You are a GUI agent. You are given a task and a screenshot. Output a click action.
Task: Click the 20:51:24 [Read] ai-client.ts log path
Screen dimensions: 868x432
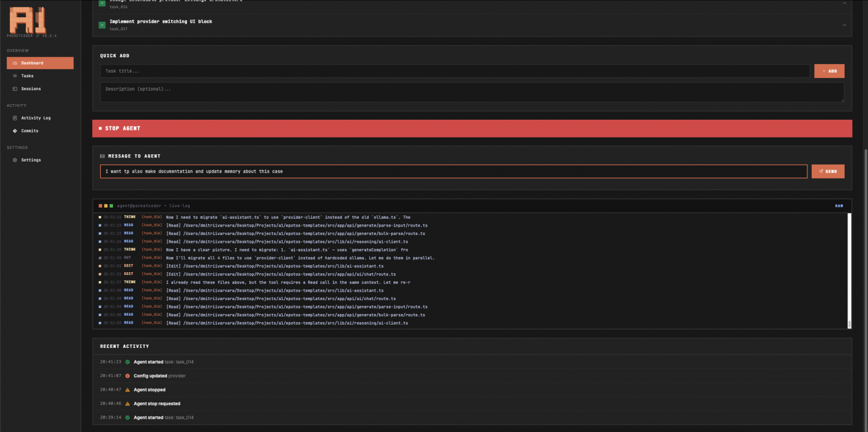pyautogui.click(x=287, y=242)
